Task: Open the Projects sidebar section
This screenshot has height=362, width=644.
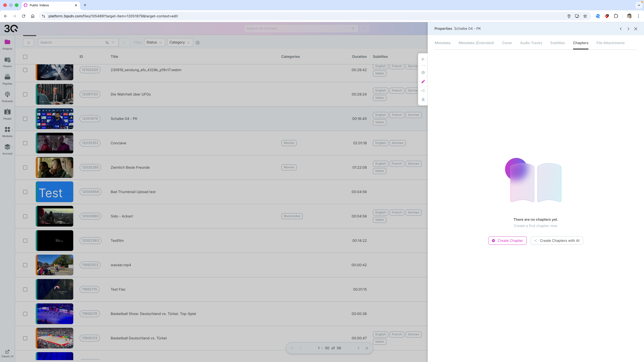Action: pos(7,42)
